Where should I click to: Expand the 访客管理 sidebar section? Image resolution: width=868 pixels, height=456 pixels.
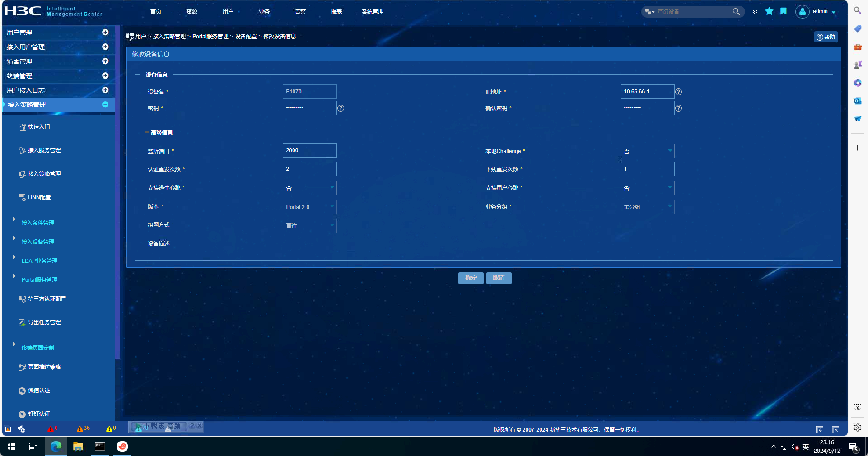[105, 61]
